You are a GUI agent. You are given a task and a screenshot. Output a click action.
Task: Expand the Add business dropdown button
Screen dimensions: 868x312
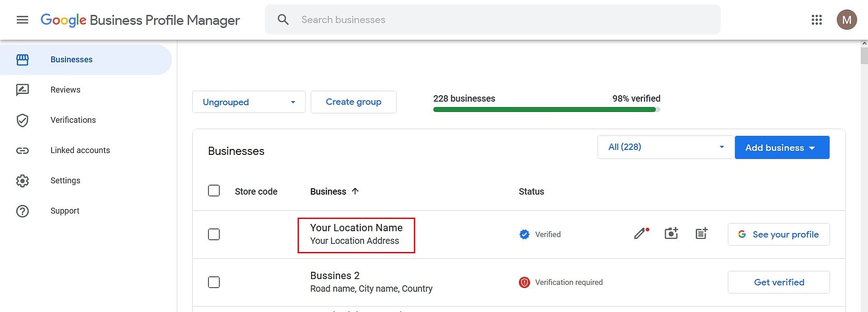[782, 148]
